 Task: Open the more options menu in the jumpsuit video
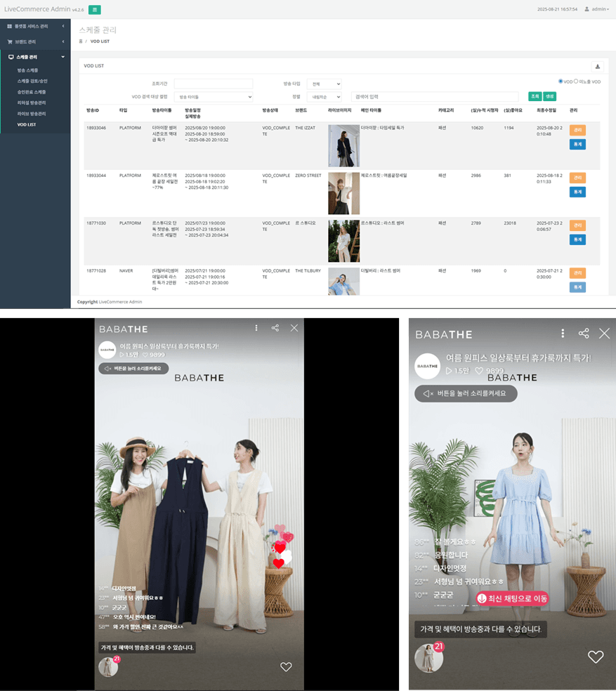click(x=256, y=328)
